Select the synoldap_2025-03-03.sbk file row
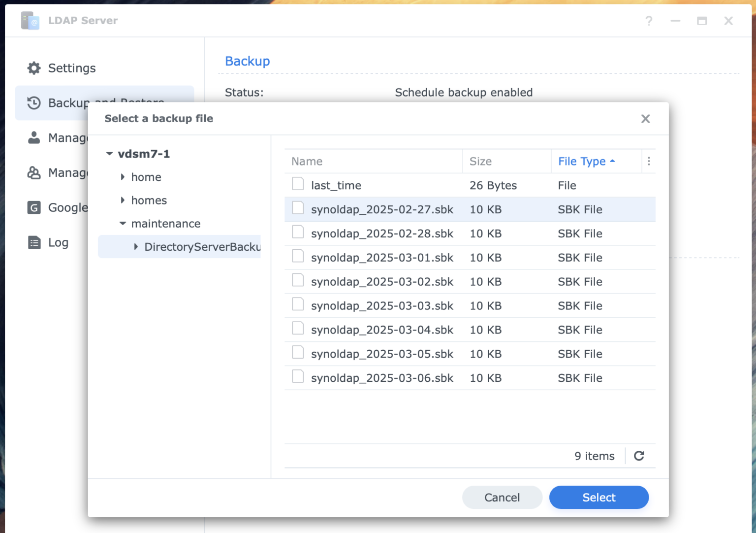The width and height of the screenshot is (756, 533). click(382, 305)
